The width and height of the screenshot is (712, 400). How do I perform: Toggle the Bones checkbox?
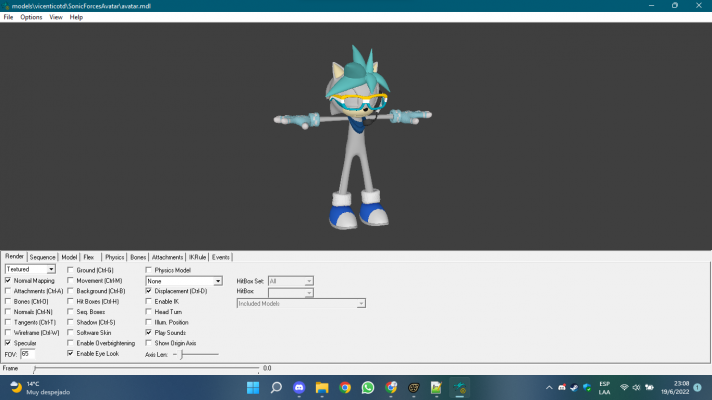[x=9, y=301]
